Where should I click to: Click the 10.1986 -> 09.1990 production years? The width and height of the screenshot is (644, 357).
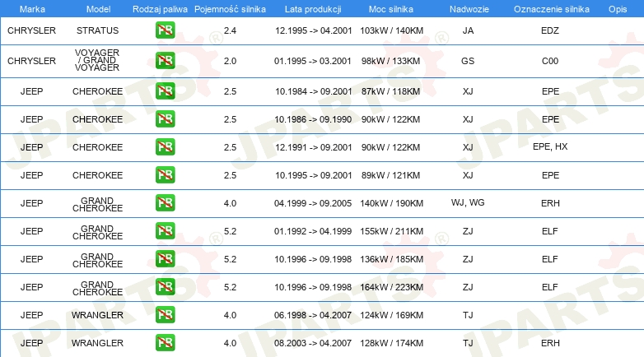coord(313,119)
